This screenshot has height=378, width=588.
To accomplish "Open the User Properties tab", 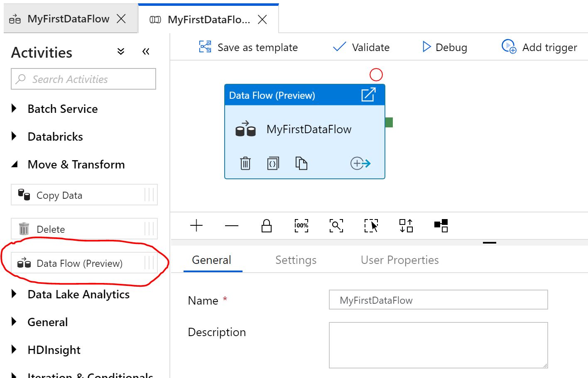I will (x=399, y=260).
